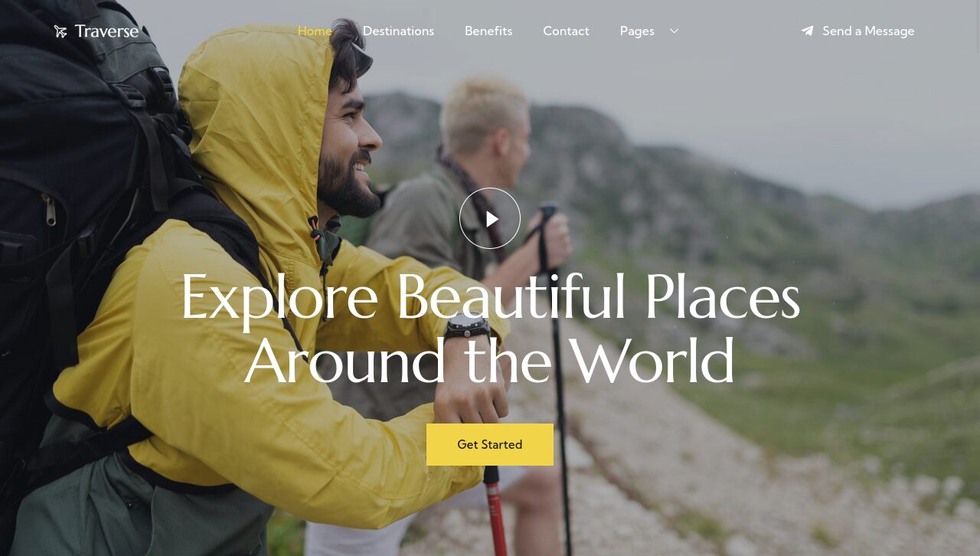
Task: Play the hero video
Action: click(490, 218)
